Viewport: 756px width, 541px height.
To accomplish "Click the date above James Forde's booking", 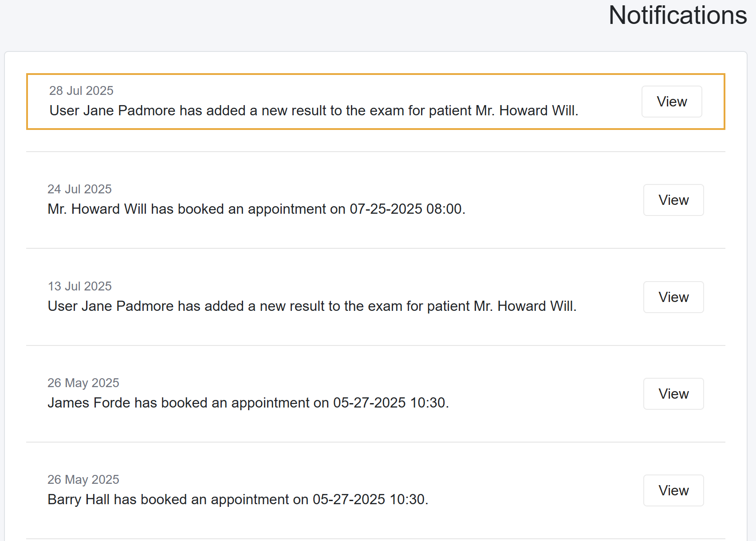I will coord(83,383).
